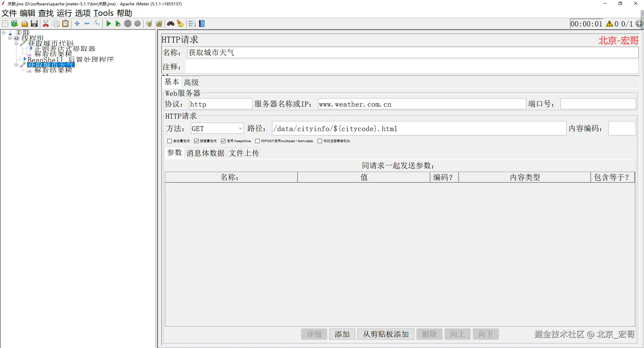Click the 路径 path field
This screenshot has width=644, height=348.
419,128
